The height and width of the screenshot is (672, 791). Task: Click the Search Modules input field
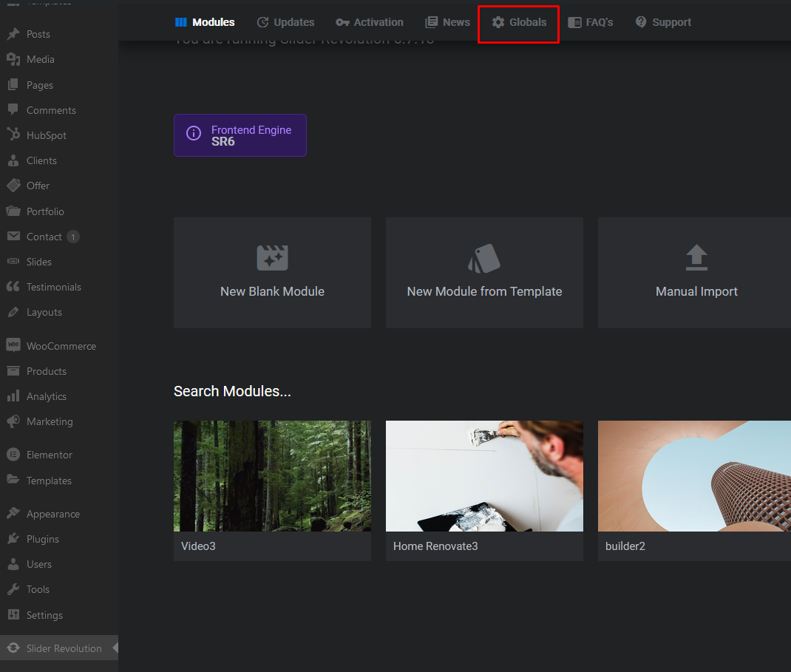[x=232, y=391]
